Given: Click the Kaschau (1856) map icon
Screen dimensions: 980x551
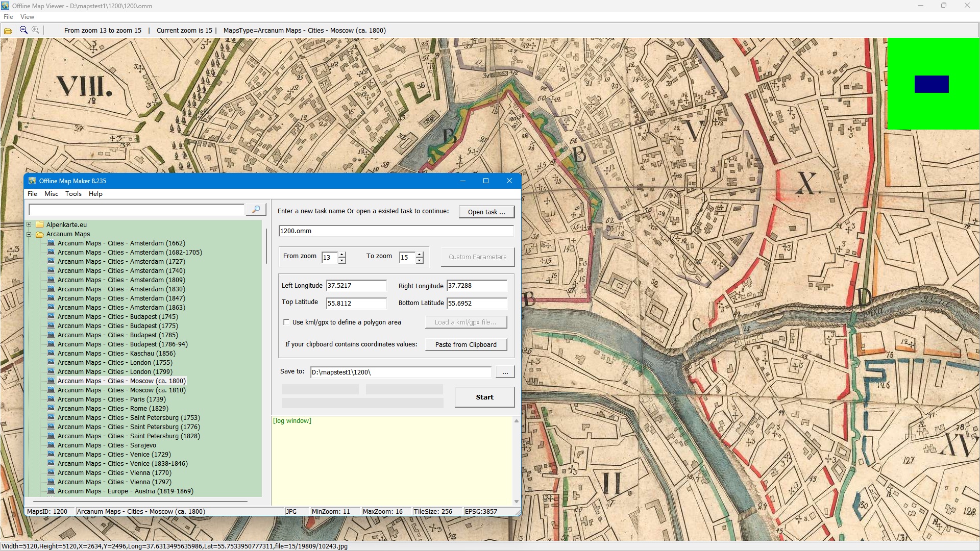Looking at the screenshot, I should (x=51, y=354).
